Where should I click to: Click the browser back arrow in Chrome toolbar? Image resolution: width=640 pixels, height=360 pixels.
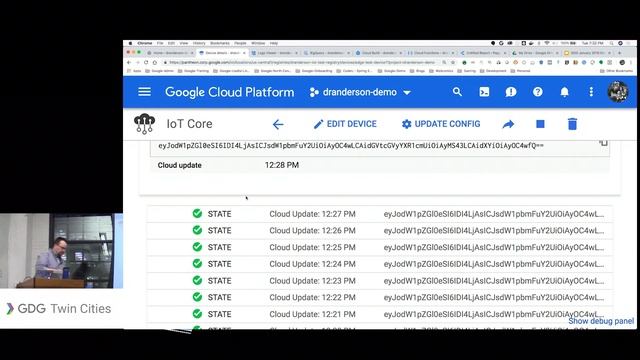coord(129,62)
